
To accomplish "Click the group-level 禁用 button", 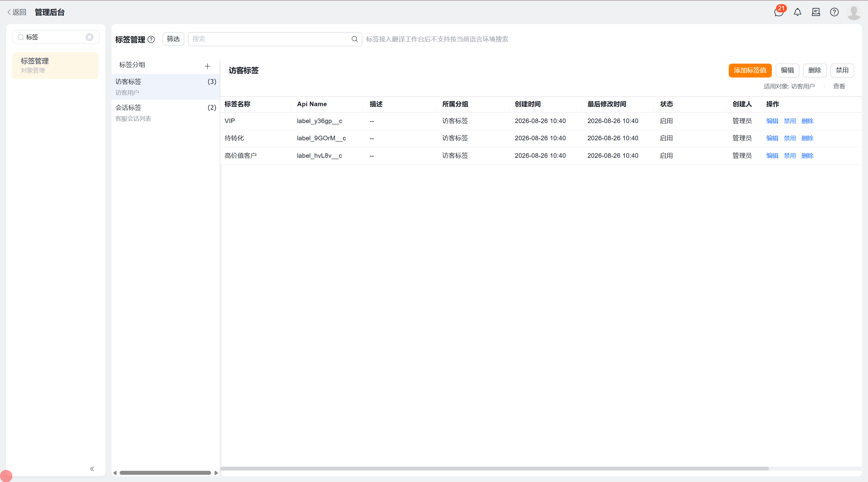I will [x=842, y=71].
